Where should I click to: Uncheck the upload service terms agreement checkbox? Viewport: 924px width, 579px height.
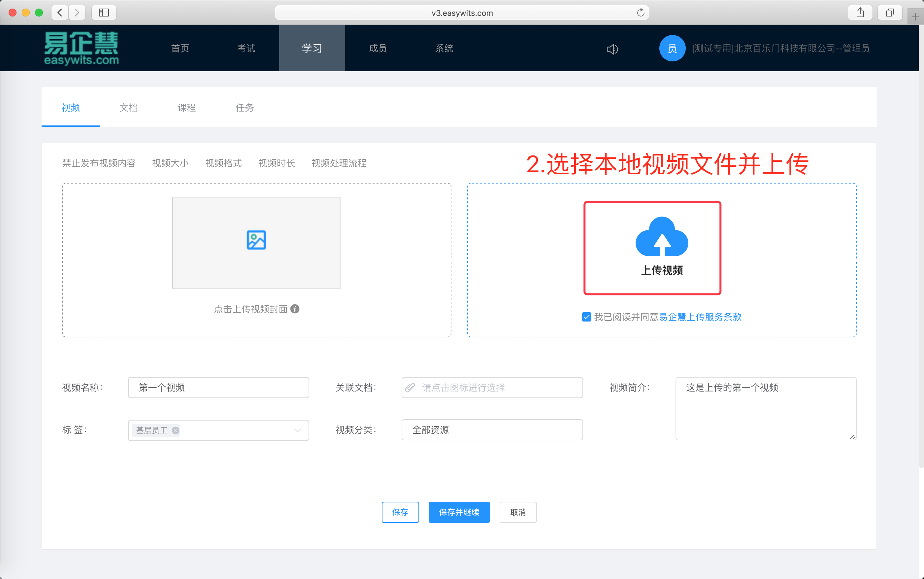click(x=586, y=317)
